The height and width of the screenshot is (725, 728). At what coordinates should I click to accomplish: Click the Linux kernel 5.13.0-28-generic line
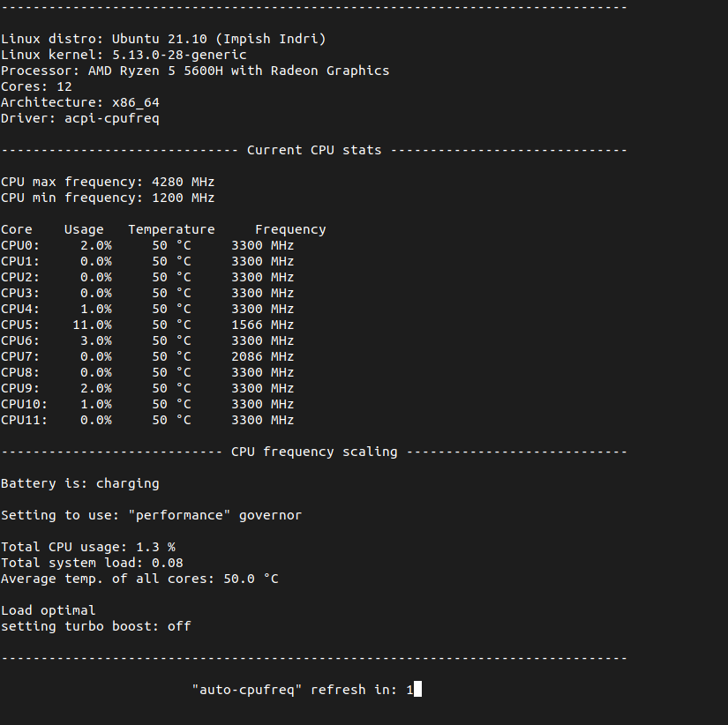(124, 55)
